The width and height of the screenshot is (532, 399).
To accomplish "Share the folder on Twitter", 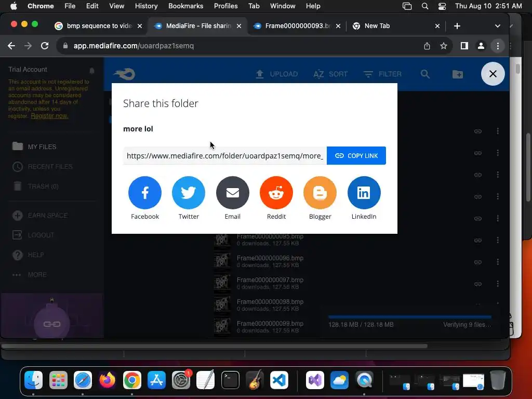I will [189, 192].
